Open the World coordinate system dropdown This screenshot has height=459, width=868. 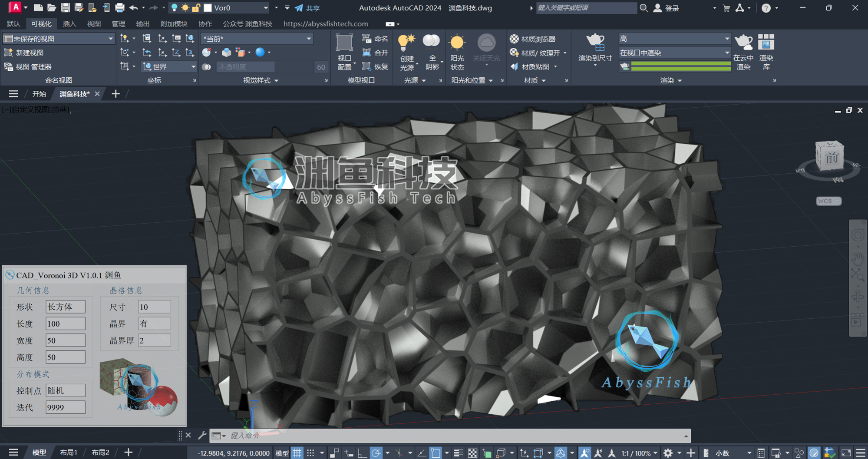click(x=193, y=66)
